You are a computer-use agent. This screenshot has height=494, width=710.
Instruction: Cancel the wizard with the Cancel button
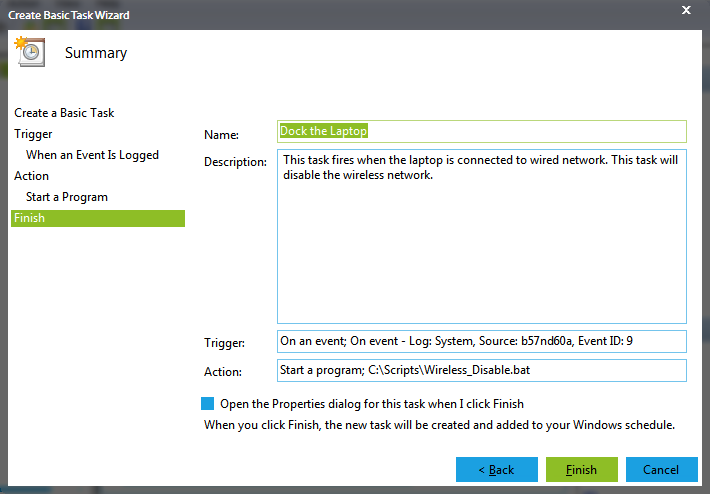[x=661, y=469]
